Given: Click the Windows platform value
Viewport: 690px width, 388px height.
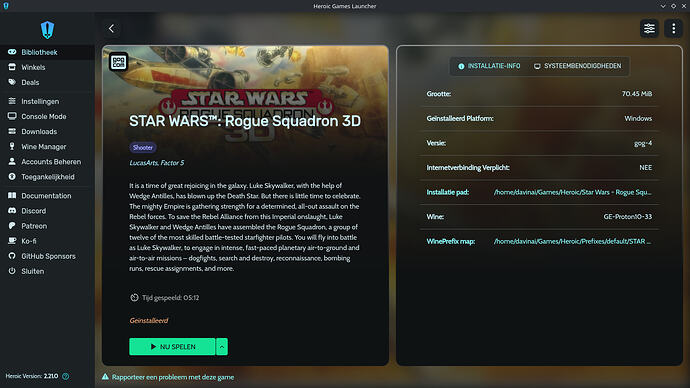Looking at the screenshot, I should (638, 118).
